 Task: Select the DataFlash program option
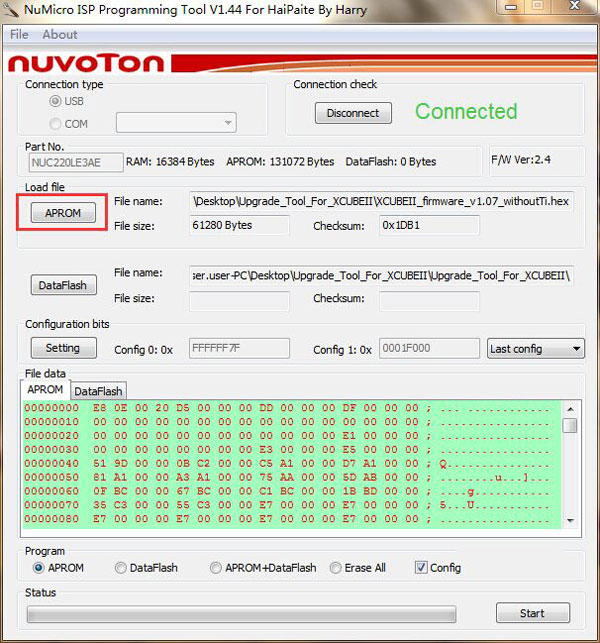pyautogui.click(x=146, y=568)
